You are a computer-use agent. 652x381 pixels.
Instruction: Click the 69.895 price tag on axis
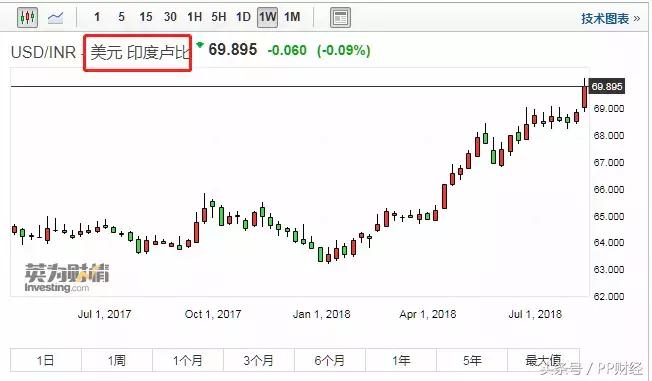coord(607,87)
